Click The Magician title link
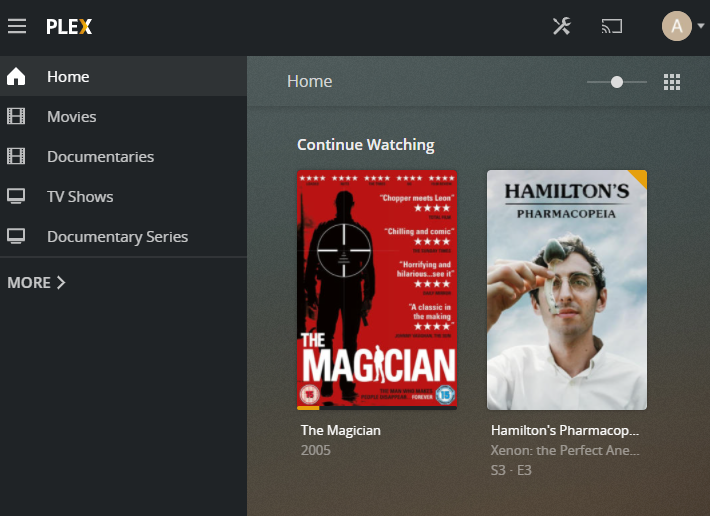The width and height of the screenshot is (710, 516). pyautogui.click(x=341, y=430)
